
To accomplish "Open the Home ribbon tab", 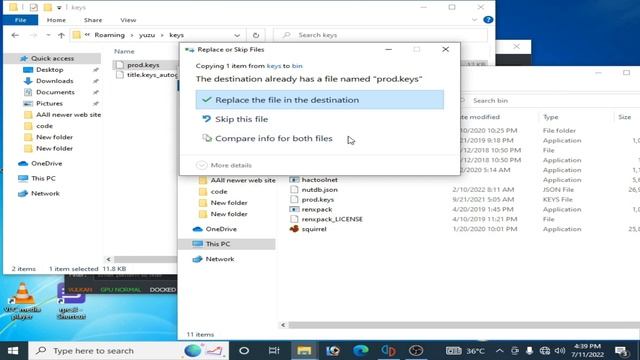I will tap(56, 20).
